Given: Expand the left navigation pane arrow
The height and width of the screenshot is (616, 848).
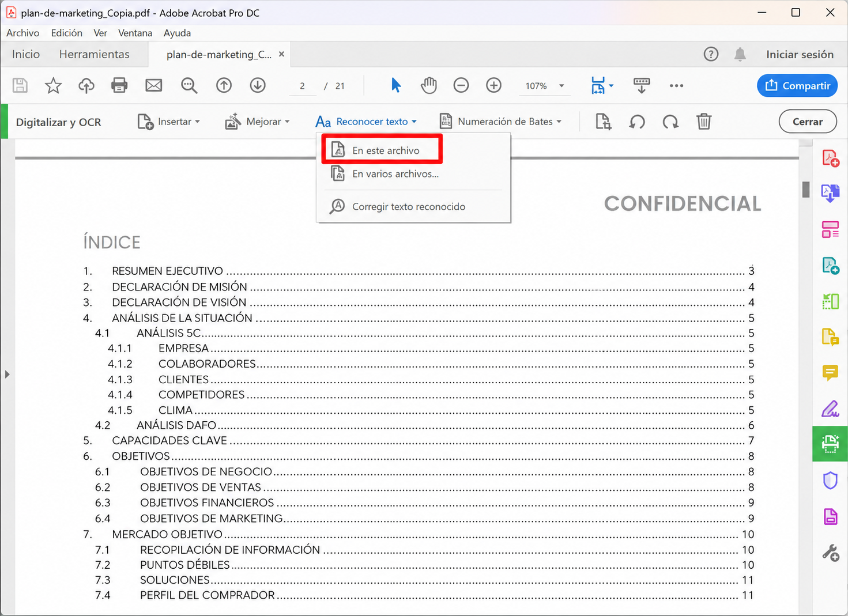Looking at the screenshot, I should (x=7, y=375).
